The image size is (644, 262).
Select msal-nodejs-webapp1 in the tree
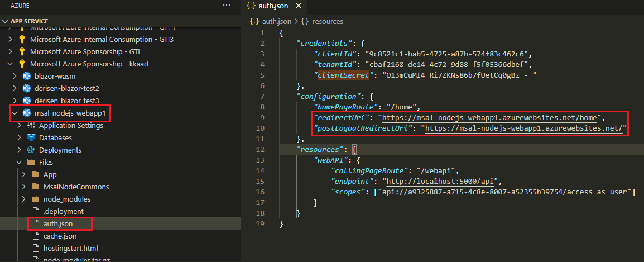[70, 113]
